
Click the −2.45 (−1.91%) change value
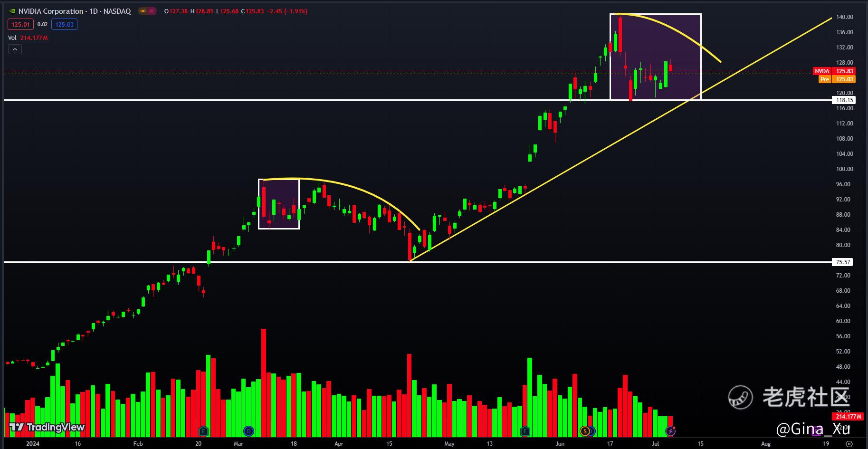pyautogui.click(x=287, y=11)
